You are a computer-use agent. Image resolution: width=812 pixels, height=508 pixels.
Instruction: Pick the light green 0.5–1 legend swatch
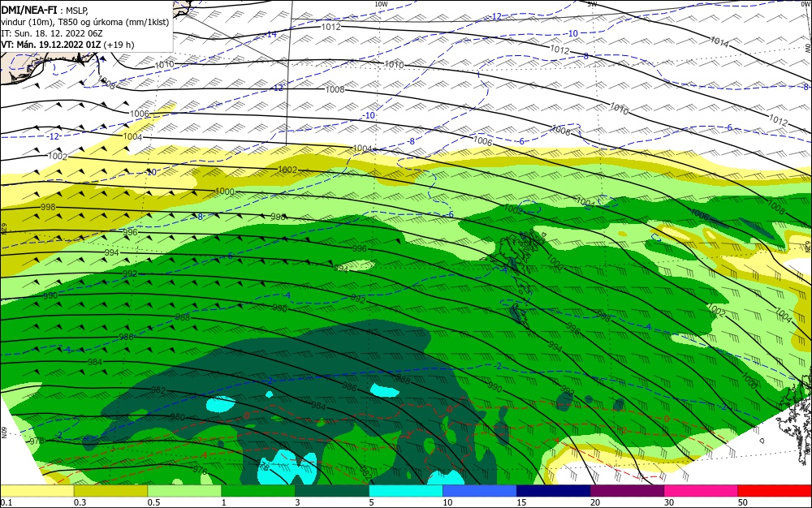pos(184,491)
